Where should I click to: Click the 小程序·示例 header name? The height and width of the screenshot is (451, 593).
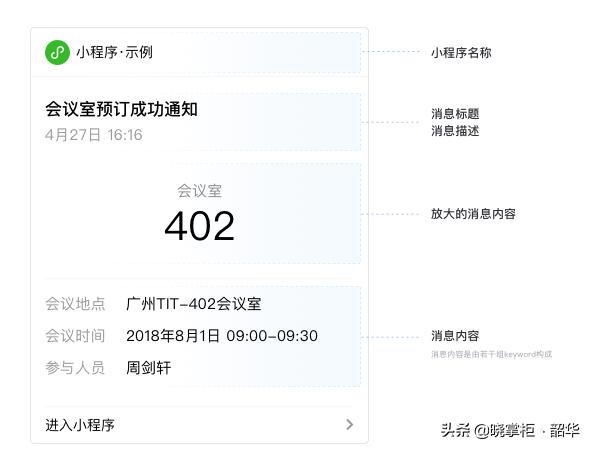click(x=115, y=52)
